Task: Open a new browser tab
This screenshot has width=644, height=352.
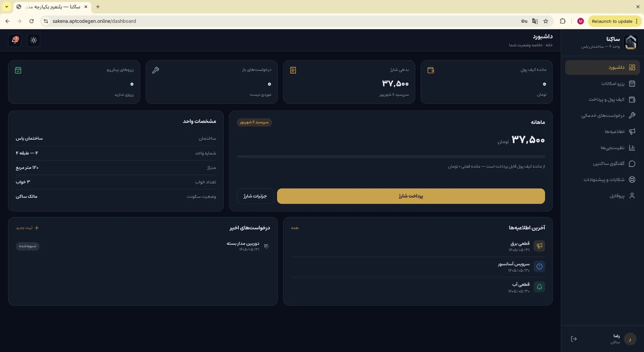Action: [98, 7]
